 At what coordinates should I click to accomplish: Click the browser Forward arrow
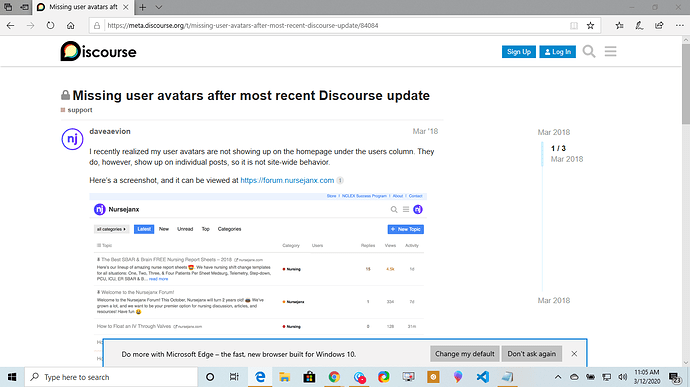click(x=30, y=26)
